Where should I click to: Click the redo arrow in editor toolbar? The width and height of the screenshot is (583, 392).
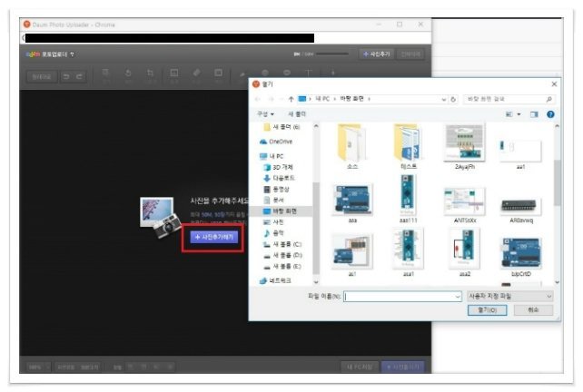pyautogui.click(x=79, y=76)
